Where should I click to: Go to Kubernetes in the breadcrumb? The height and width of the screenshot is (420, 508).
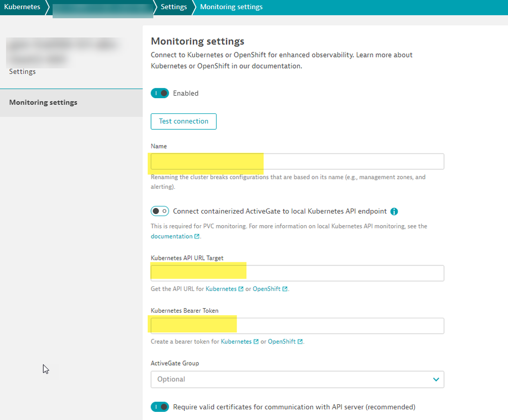(22, 7)
